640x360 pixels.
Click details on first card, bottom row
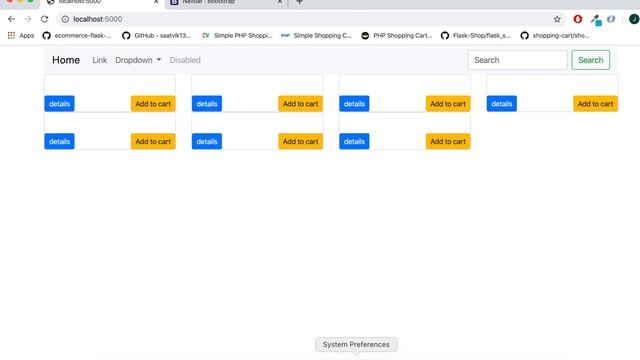[x=59, y=141]
